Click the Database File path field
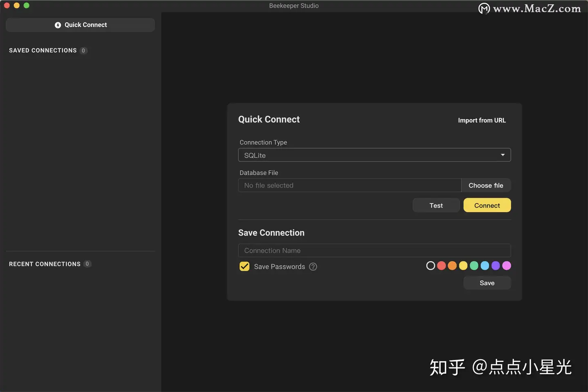The image size is (588, 392). point(350,185)
